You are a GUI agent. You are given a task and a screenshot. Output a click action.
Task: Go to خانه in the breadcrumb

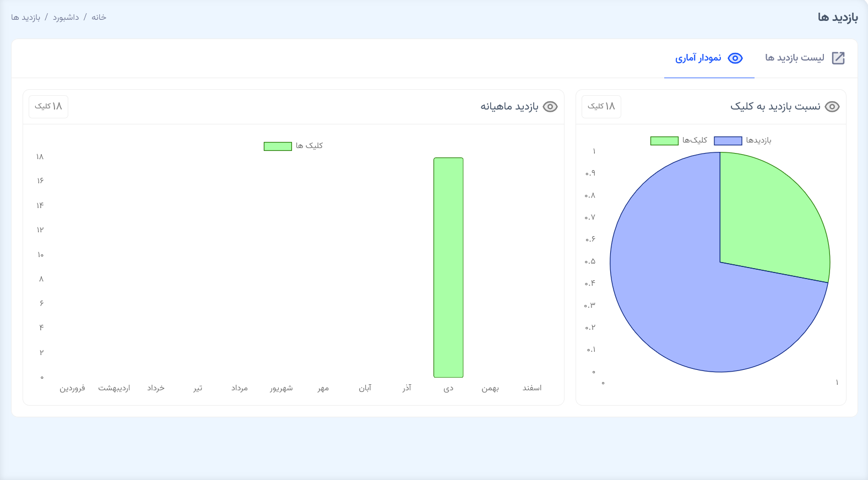99,18
